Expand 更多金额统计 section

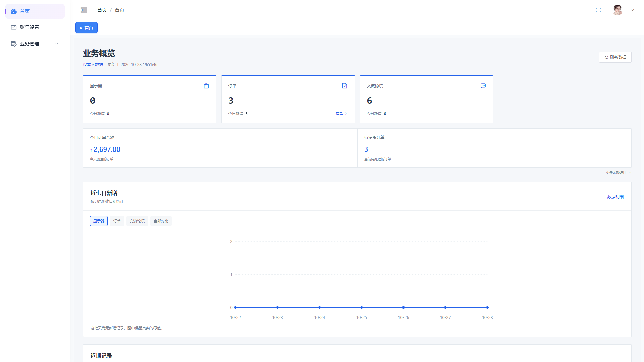619,173
